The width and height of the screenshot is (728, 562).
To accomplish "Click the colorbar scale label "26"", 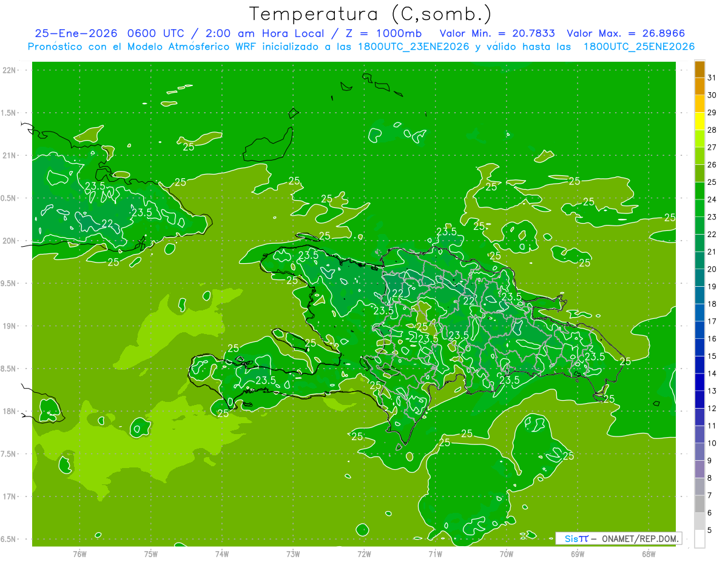I will [x=712, y=164].
